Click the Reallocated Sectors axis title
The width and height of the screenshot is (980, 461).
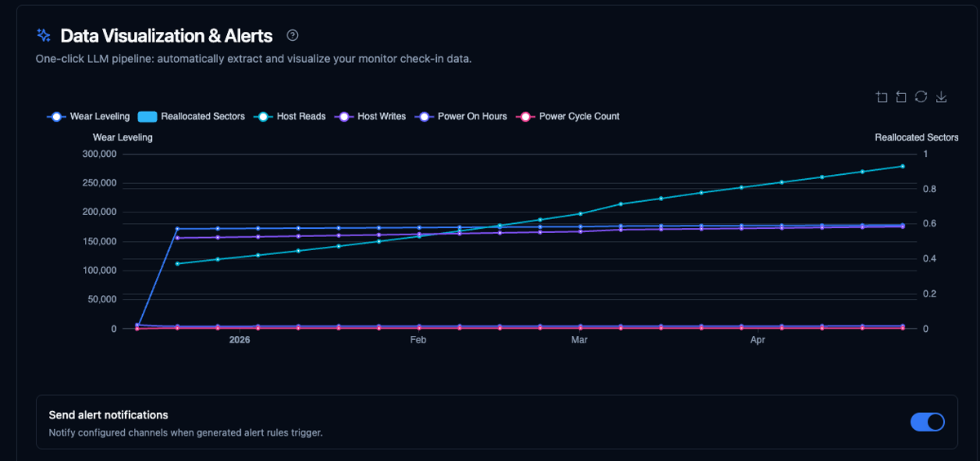pyautogui.click(x=916, y=137)
